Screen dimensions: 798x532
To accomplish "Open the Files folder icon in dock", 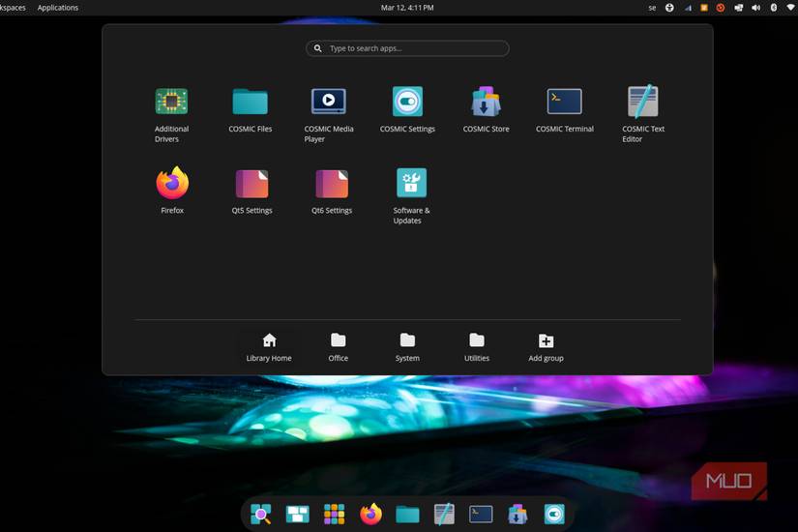I will 407,515.
